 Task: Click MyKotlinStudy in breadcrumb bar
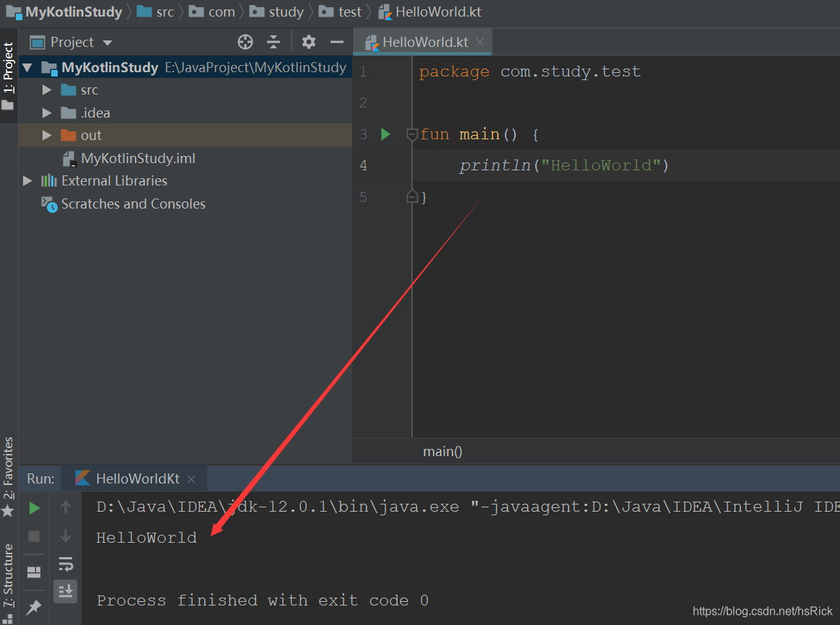tap(74, 12)
